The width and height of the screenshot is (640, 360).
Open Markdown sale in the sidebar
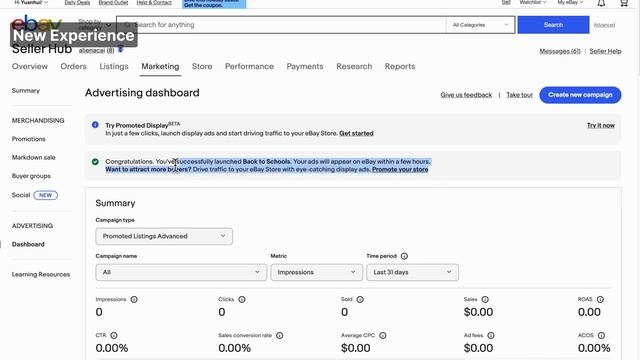pos(33,158)
